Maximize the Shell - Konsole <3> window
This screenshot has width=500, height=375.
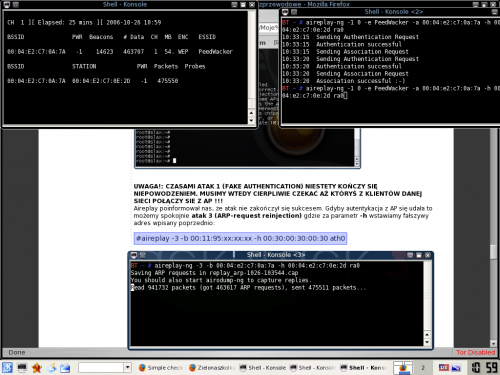coord(419,255)
